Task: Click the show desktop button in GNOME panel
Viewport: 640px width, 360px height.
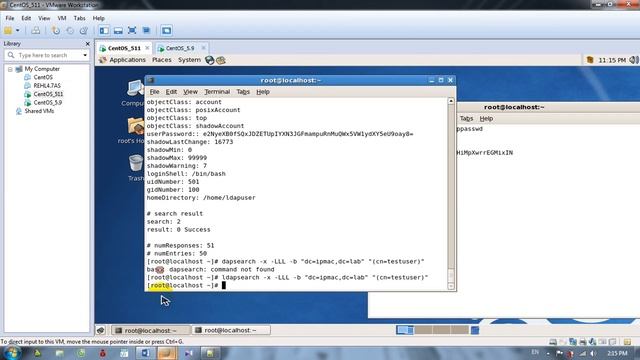Action: pos(101,330)
